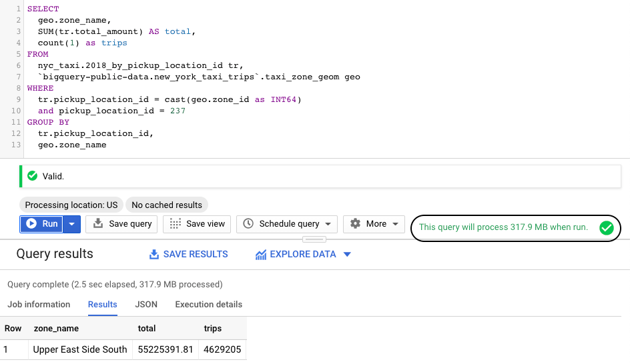
Task: Click the Run play icon
Action: tap(31, 223)
